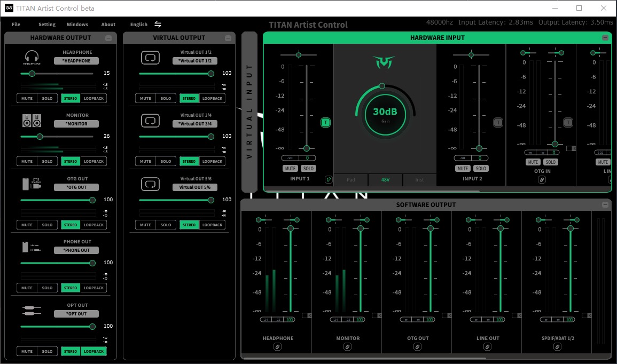Click the Virtual OUT 5/6 name button
The height and width of the screenshot is (364, 617).
tap(195, 187)
